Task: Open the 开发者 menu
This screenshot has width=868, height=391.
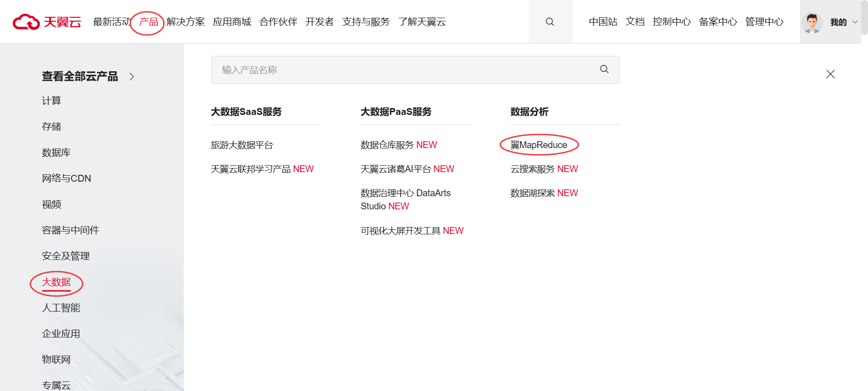Action: tap(320, 22)
